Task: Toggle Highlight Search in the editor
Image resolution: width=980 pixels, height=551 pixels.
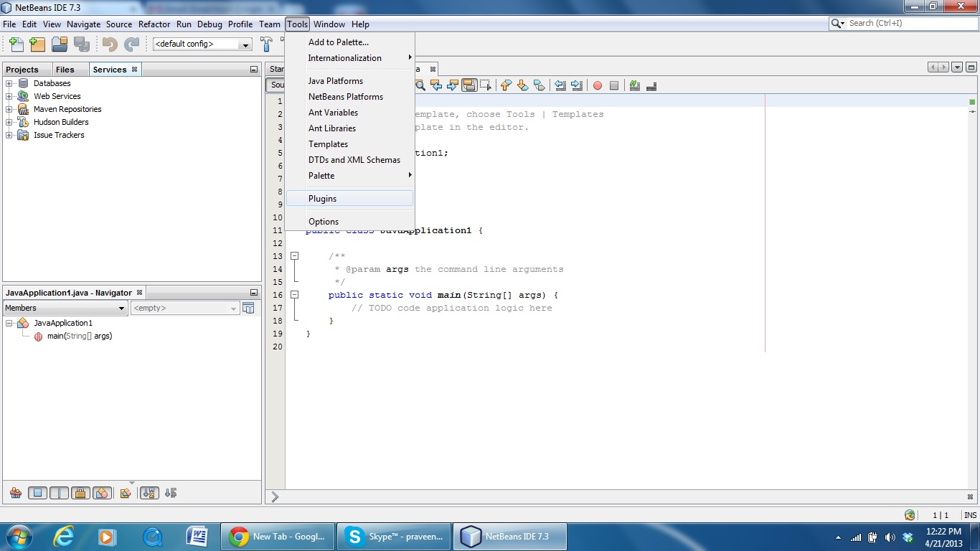Action: click(420, 85)
